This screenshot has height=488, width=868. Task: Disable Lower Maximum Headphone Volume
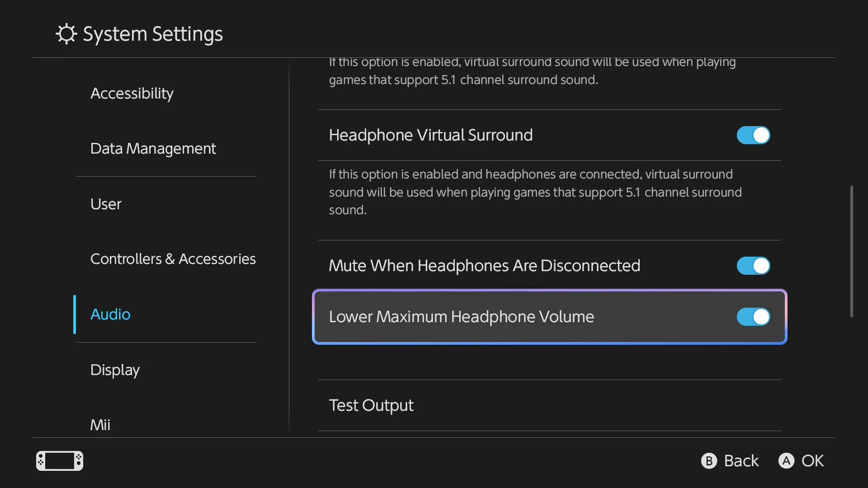753,317
